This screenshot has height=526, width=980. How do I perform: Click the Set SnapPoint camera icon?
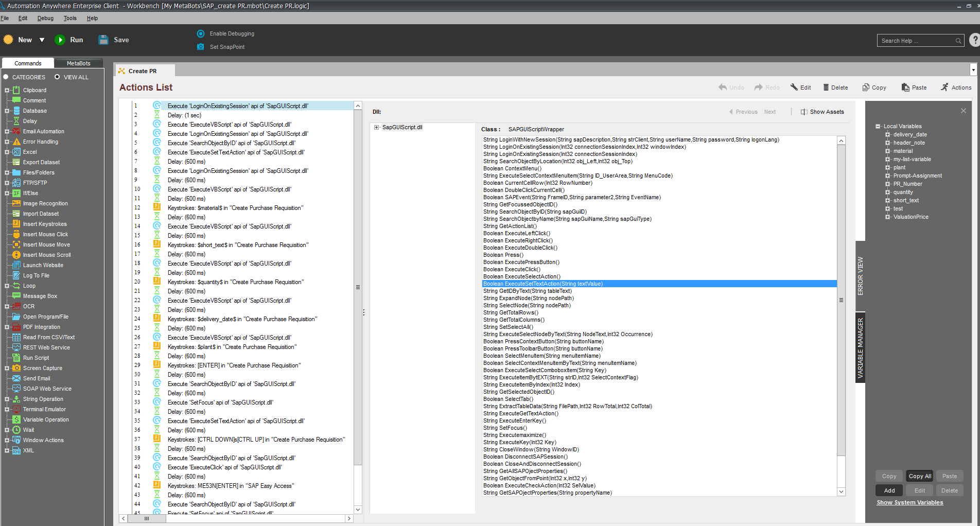(201, 47)
